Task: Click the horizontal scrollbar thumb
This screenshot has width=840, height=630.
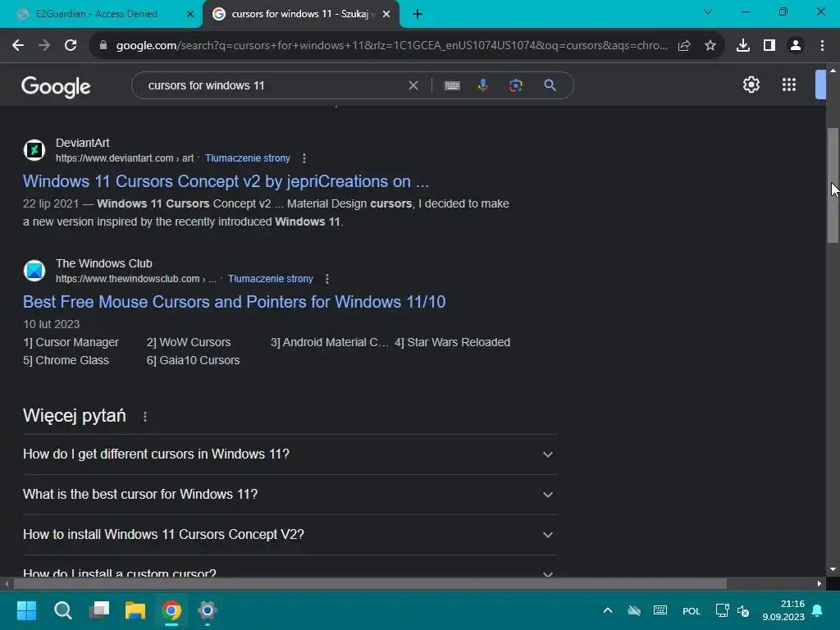Action: click(370, 584)
